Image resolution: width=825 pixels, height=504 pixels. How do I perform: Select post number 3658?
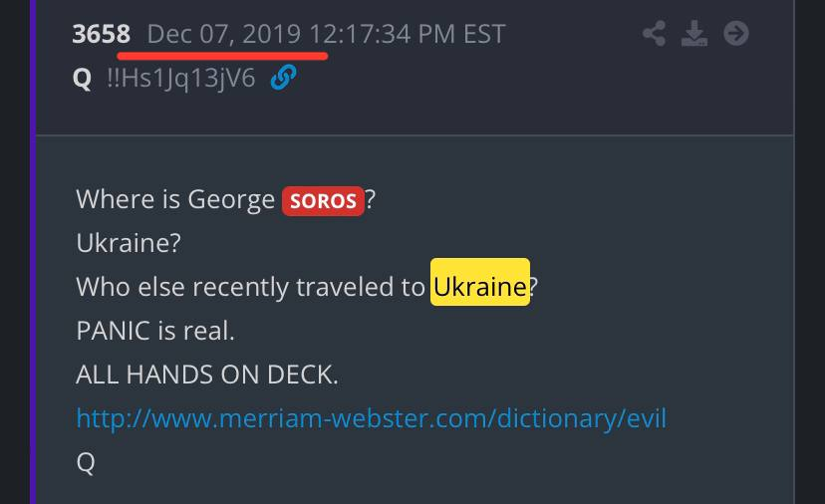101,34
